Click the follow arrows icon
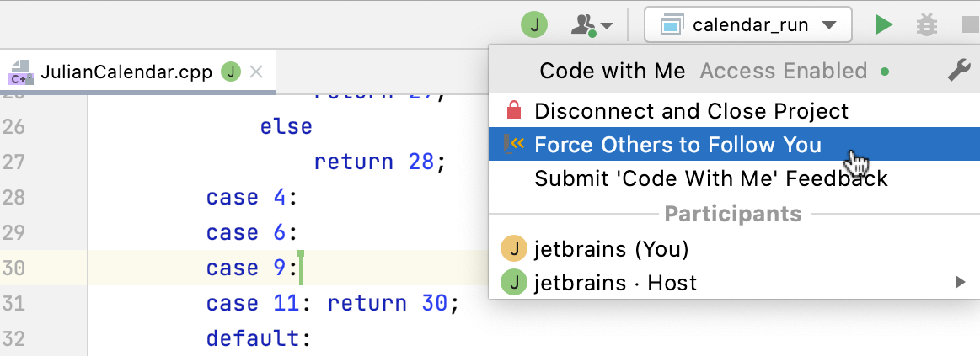The width and height of the screenshot is (980, 356). [x=513, y=145]
